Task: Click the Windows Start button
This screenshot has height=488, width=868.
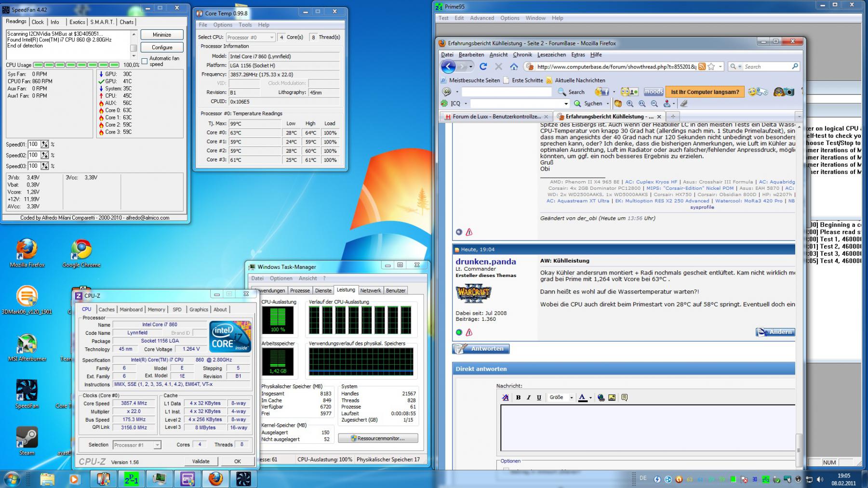Action: pyautogui.click(x=12, y=479)
